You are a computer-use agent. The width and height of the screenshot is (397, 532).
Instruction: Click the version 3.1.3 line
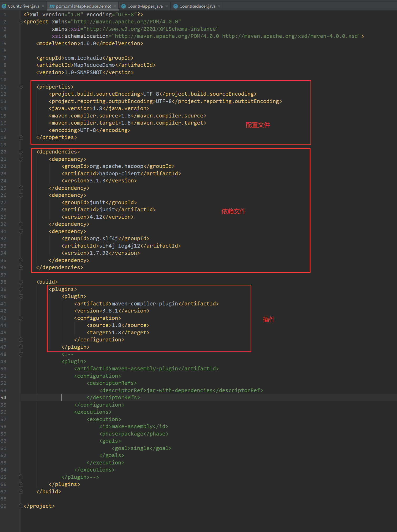[99, 181]
